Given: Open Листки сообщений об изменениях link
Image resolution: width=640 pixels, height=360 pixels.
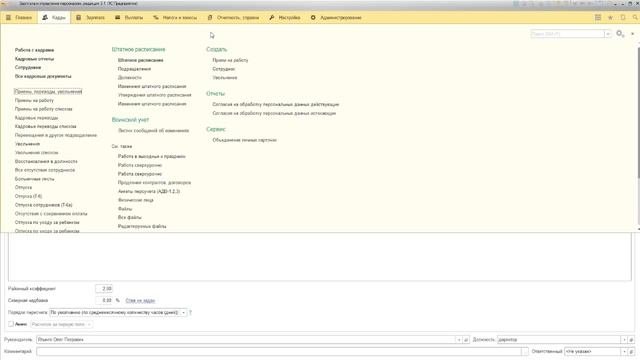Looking at the screenshot, I should pos(153,131).
